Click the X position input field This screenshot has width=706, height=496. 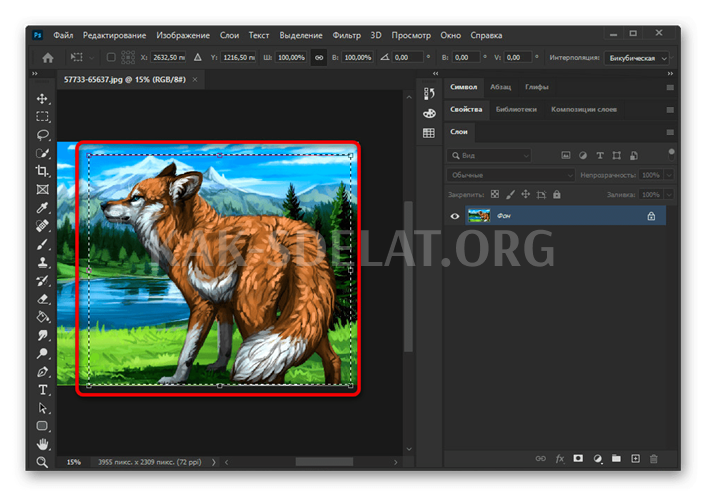pos(168,58)
